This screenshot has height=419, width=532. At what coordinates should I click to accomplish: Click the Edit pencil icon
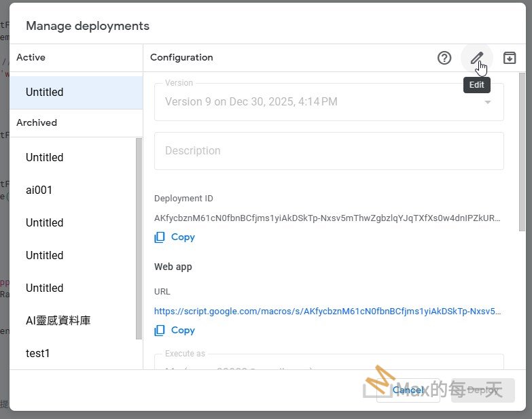click(477, 58)
